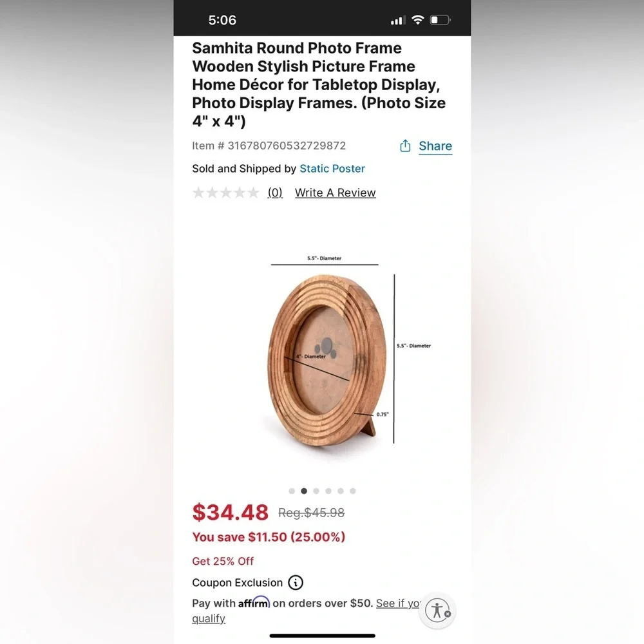Tap the star rating icons
644x644 pixels.
pos(226,192)
